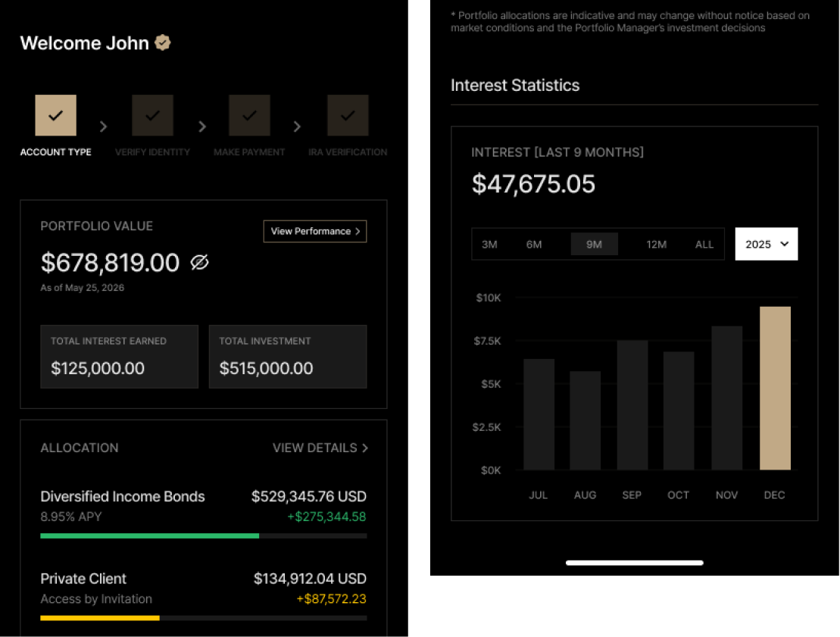Click the chevron after Make Payment step
Viewport: 840px width, 637px height.
(297, 126)
